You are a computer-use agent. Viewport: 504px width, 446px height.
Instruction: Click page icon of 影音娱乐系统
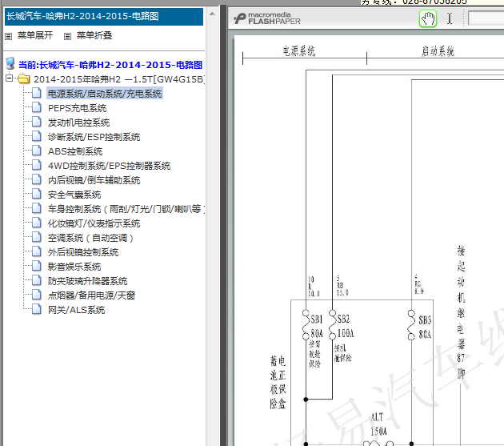(x=37, y=266)
